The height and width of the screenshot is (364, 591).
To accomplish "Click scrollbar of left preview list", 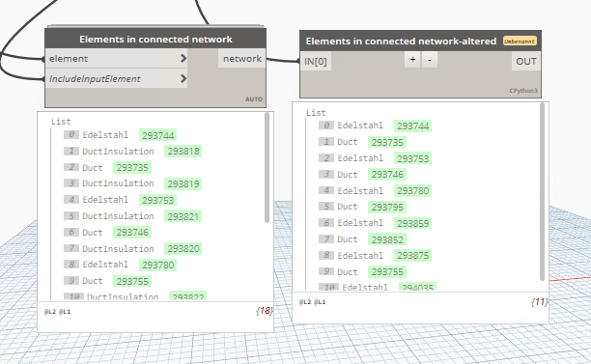I will coord(267,168).
